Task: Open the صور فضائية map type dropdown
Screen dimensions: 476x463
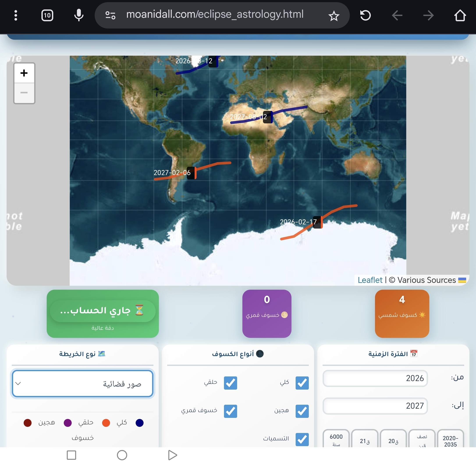Action: coord(82,384)
